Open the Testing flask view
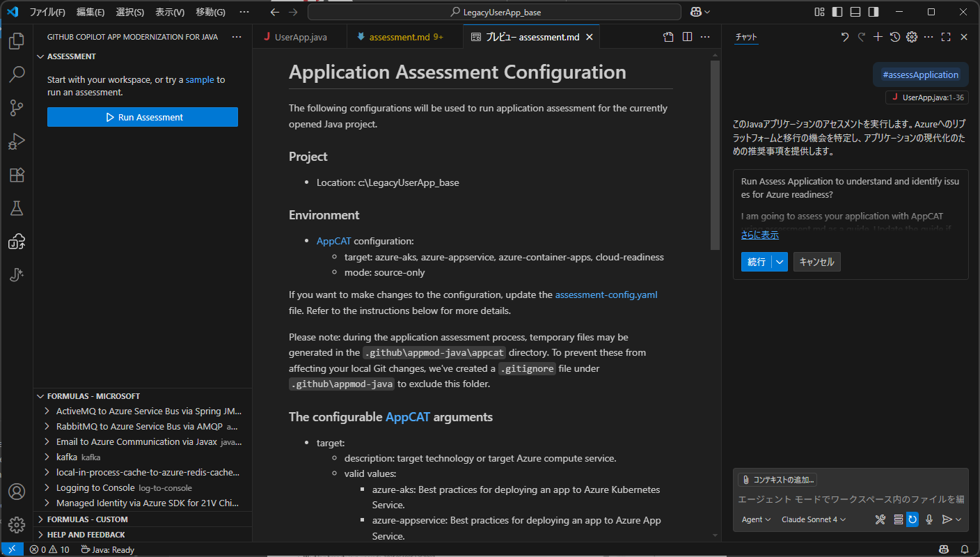Screen dimensions: 980x557 click(17, 208)
